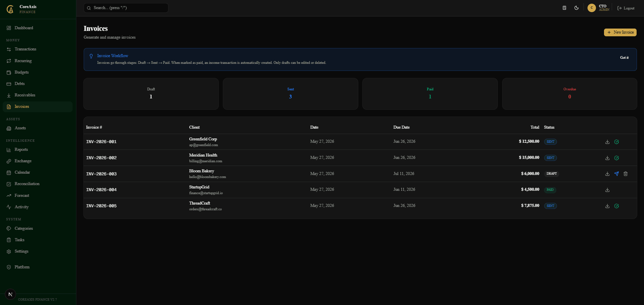Viewport: 644px width, 305px height.
Task: Mark INV-2026-001 Greenfield Corp as paid
Action: [x=616, y=142]
